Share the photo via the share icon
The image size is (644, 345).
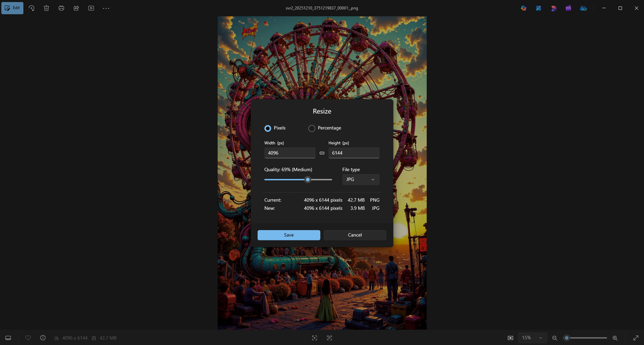click(x=76, y=8)
